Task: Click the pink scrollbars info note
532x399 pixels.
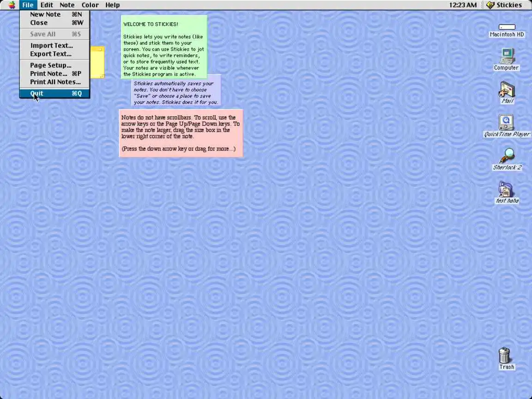Action: [x=181, y=133]
